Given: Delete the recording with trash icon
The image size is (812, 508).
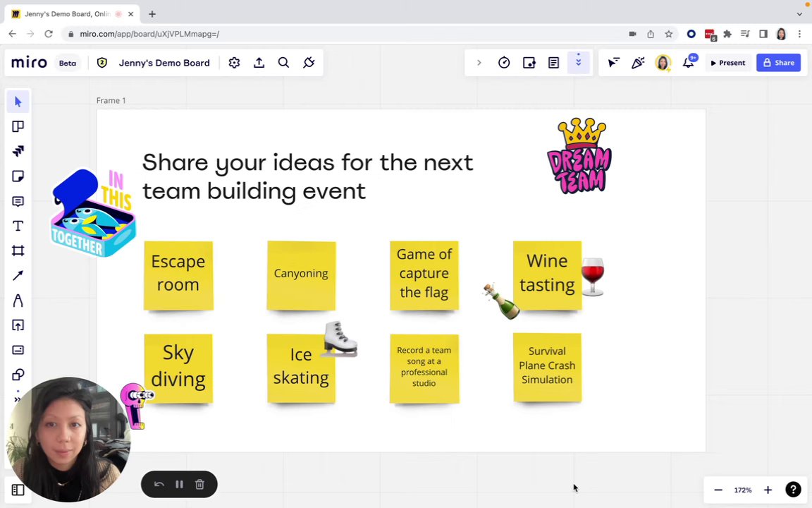Looking at the screenshot, I should click(x=199, y=484).
